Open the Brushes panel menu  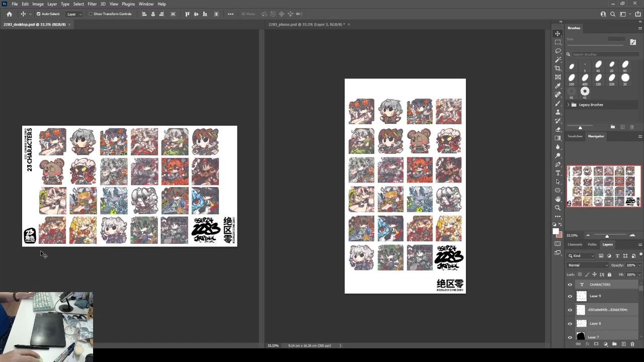tap(640, 28)
